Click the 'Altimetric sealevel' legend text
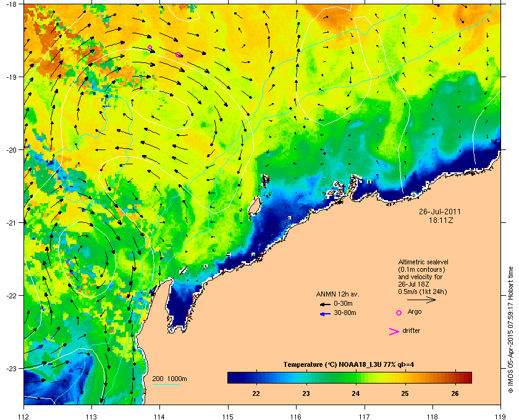 coord(423,262)
